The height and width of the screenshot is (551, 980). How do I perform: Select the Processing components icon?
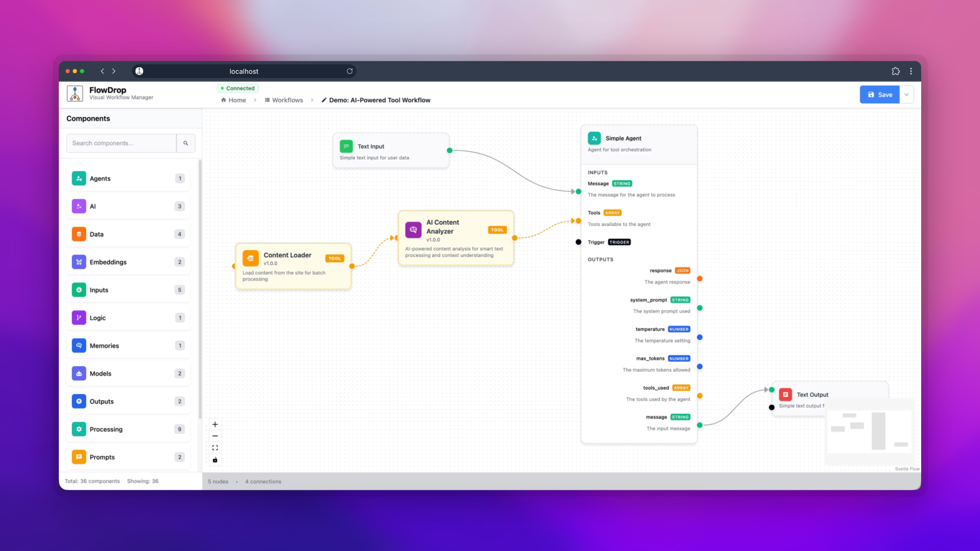78,429
